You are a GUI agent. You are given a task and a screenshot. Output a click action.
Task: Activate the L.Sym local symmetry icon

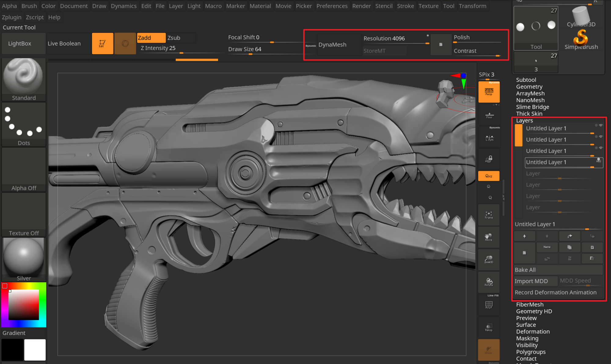coord(489,138)
